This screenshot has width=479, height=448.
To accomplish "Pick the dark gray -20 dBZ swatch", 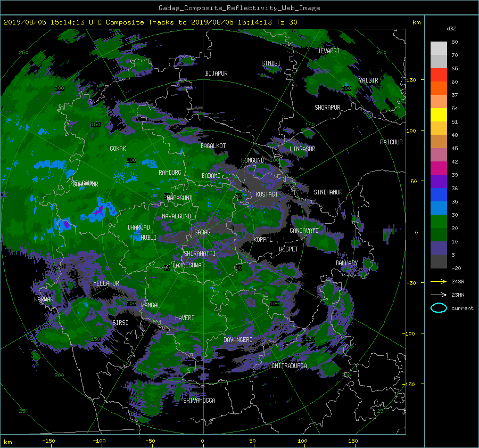I will [x=439, y=262].
